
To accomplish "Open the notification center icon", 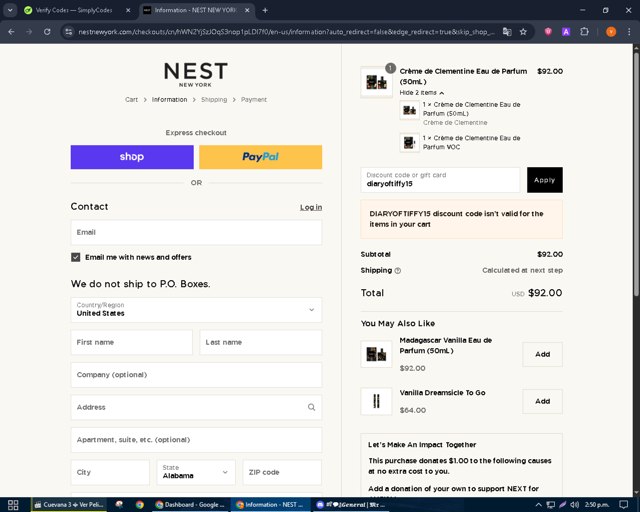I will (623, 505).
